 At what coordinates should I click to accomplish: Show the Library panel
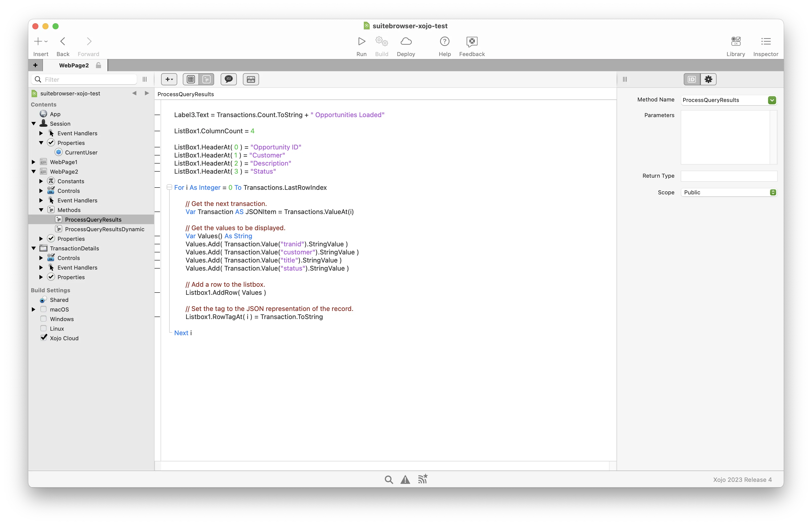coord(735,42)
